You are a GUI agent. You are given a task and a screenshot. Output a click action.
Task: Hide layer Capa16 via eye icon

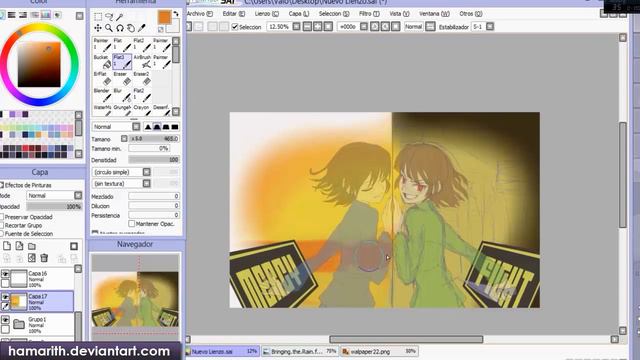point(5,274)
